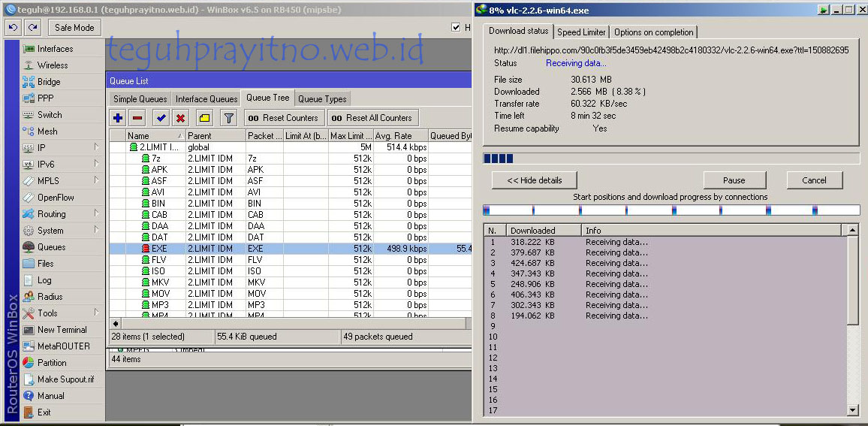Click Hide details button
The height and width of the screenshot is (426, 868).
pos(534,180)
